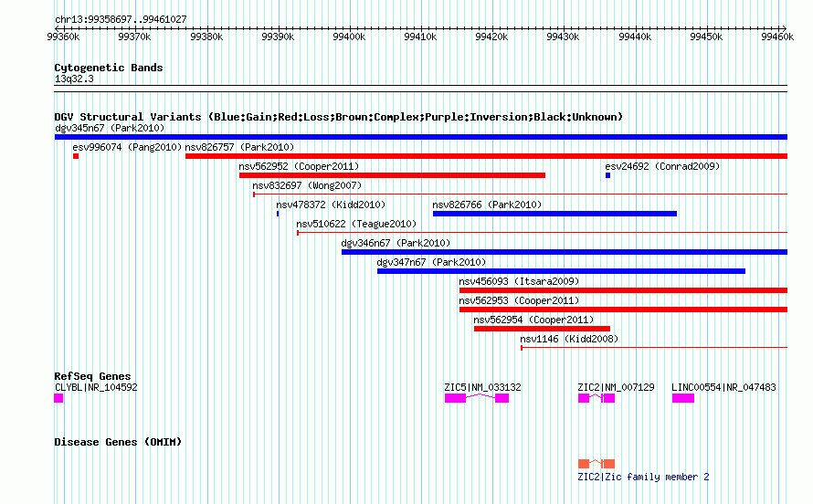Click the LINC00554 magenta gene block
This screenshot has width=813, height=504.
click(683, 398)
